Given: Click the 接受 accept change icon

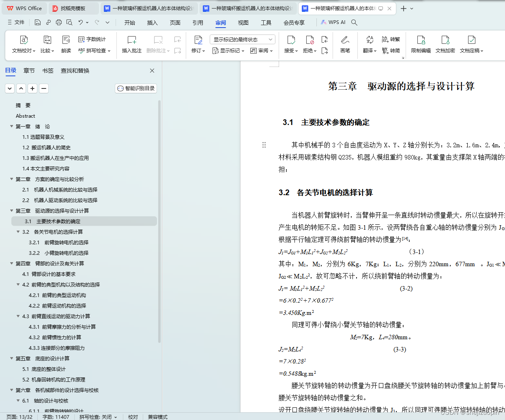Looking at the screenshot, I should pyautogui.click(x=291, y=40).
